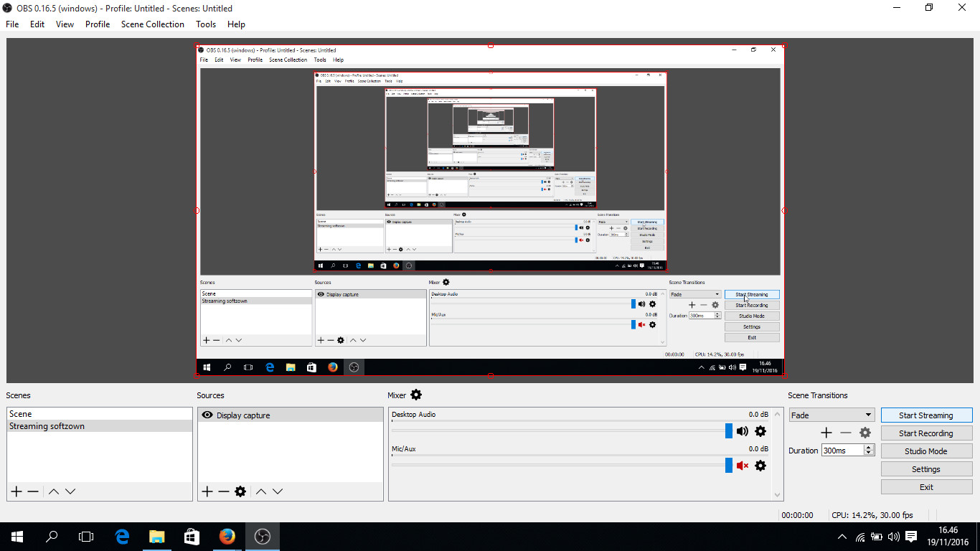This screenshot has width=980, height=551.
Task: Open Windows Start menu
Action: coord(17,537)
